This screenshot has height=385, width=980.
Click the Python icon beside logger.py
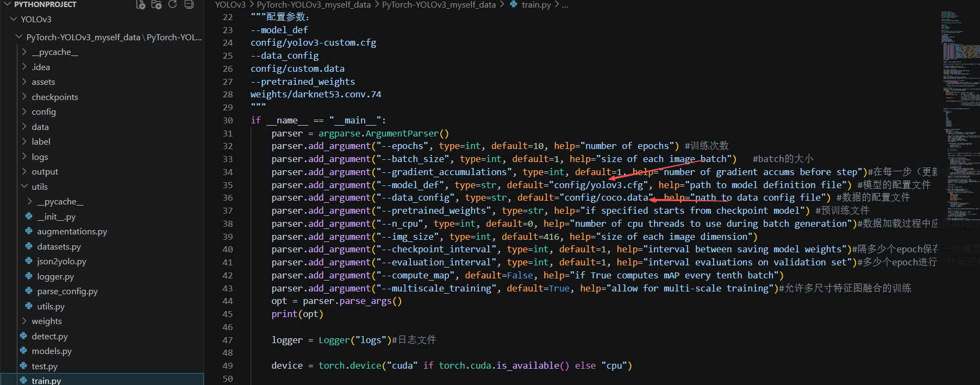pos(29,276)
